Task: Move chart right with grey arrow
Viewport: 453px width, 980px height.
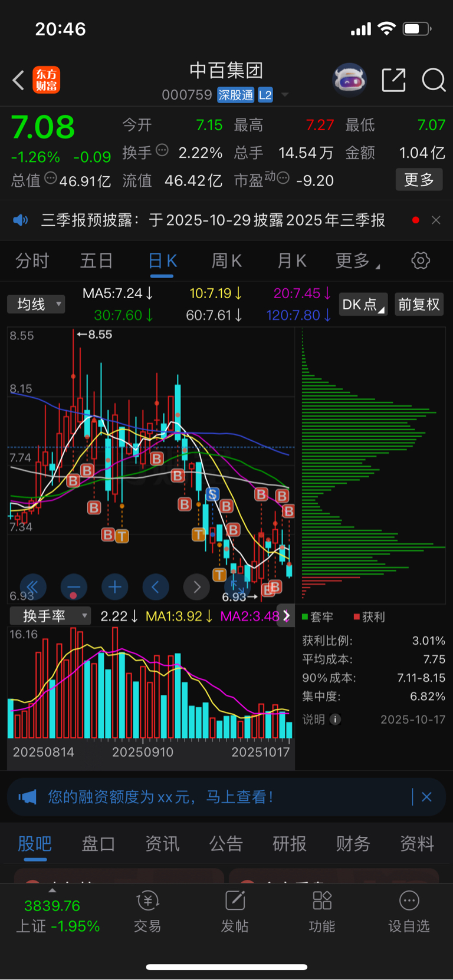Action: [x=196, y=587]
